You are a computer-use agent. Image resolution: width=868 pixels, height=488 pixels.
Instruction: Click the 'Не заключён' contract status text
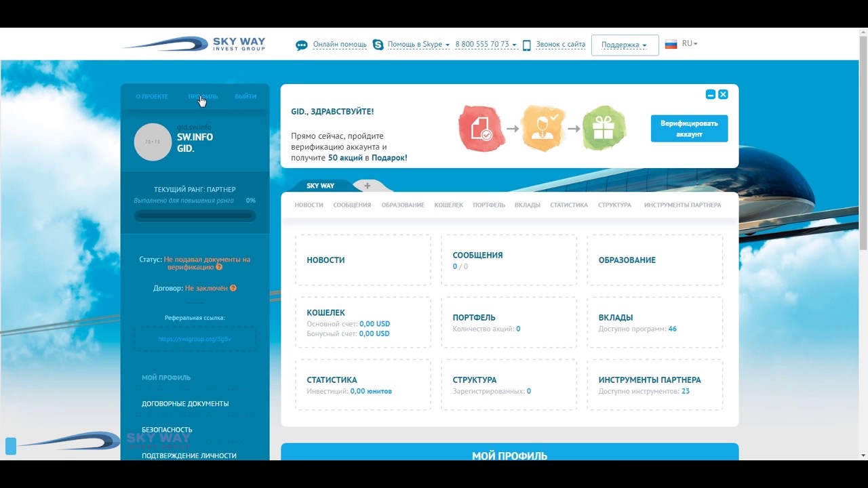(206, 288)
